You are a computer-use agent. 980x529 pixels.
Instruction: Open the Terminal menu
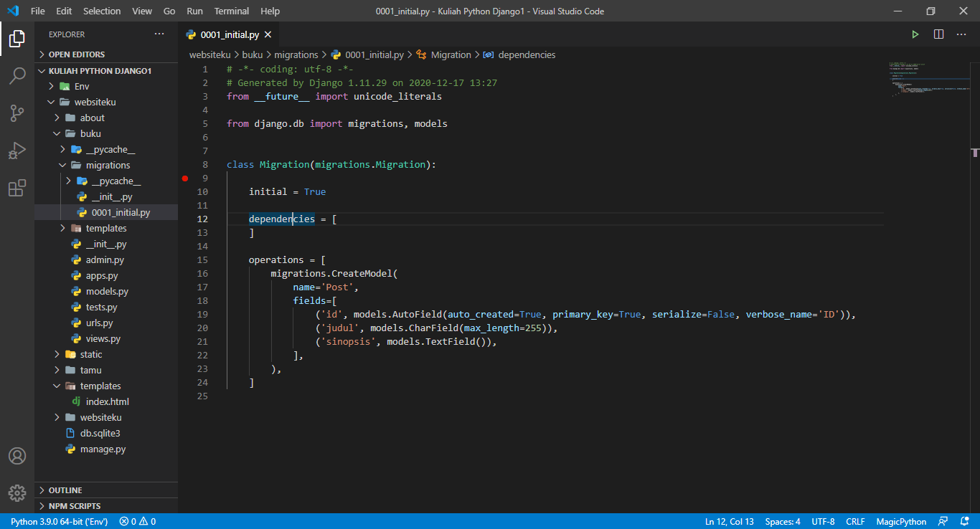point(231,11)
